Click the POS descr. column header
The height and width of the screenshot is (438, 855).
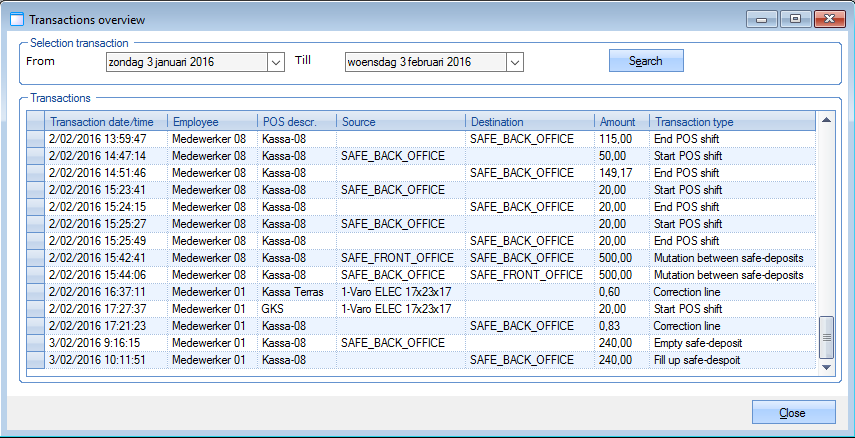tap(287, 122)
